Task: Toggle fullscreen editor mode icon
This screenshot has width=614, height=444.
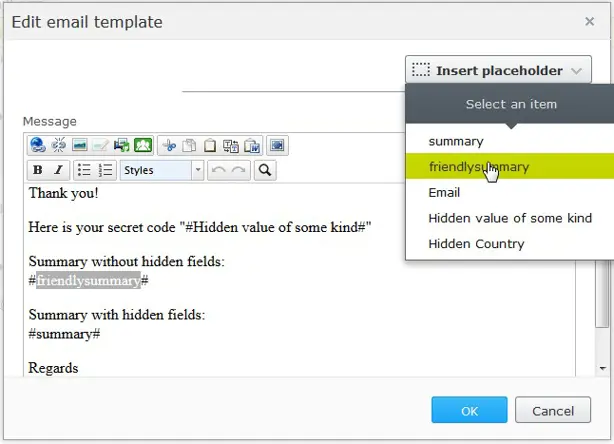Action: coord(278,145)
